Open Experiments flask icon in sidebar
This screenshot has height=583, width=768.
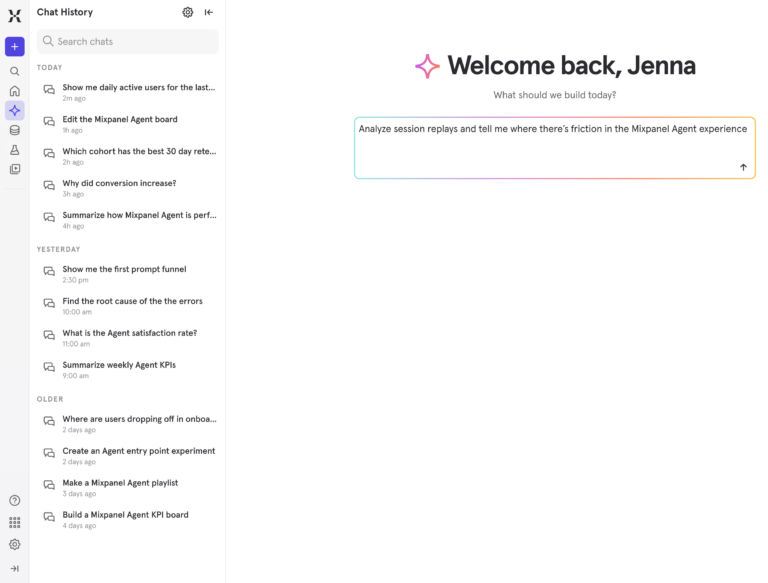[x=15, y=150]
